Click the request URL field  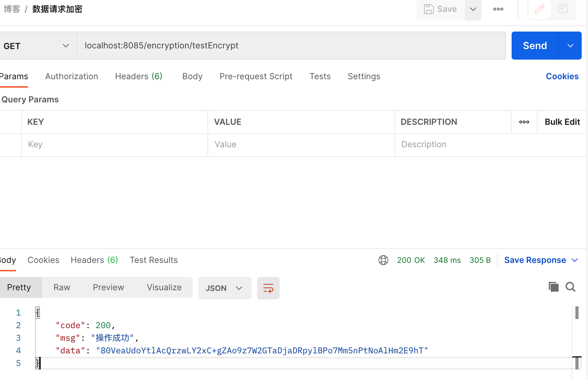click(x=291, y=46)
